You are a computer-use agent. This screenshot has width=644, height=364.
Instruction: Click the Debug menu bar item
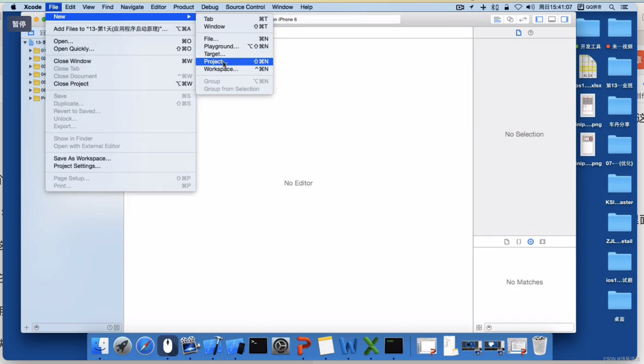[x=210, y=7]
